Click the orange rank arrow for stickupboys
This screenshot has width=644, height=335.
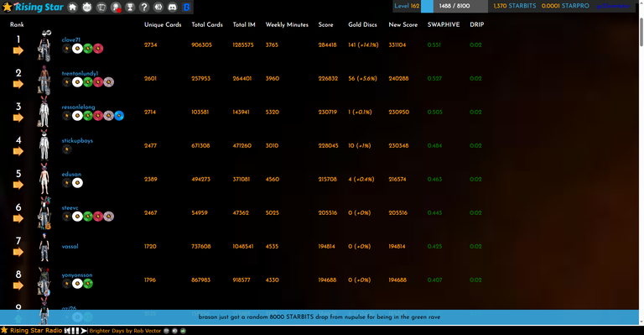18,151
